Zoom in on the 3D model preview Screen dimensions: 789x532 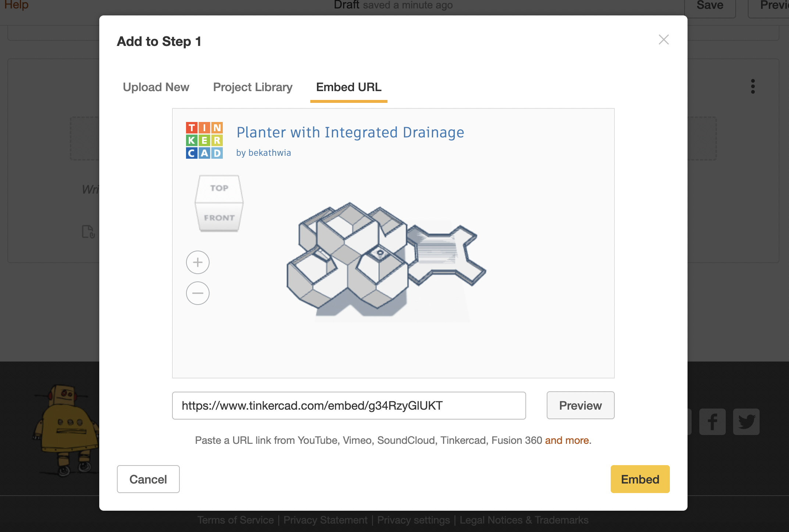[x=197, y=262]
